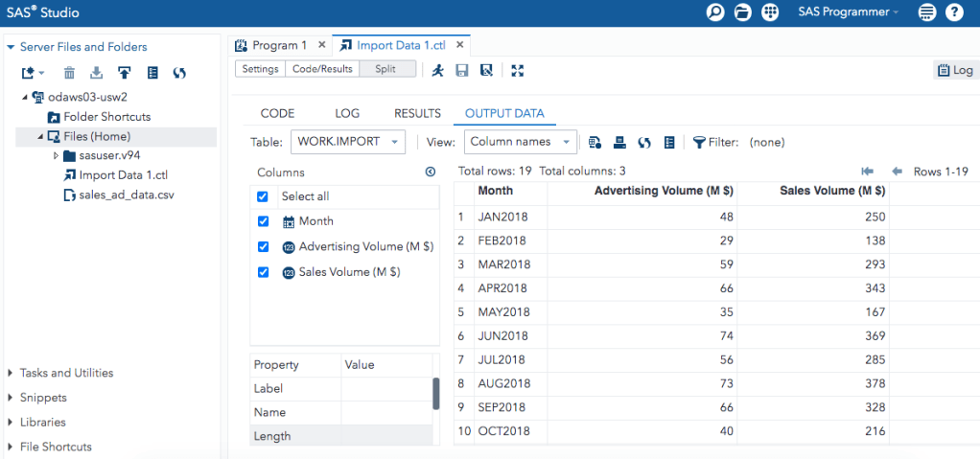
Task: Open the WORK.IMPORT table dropdown
Action: pos(348,142)
